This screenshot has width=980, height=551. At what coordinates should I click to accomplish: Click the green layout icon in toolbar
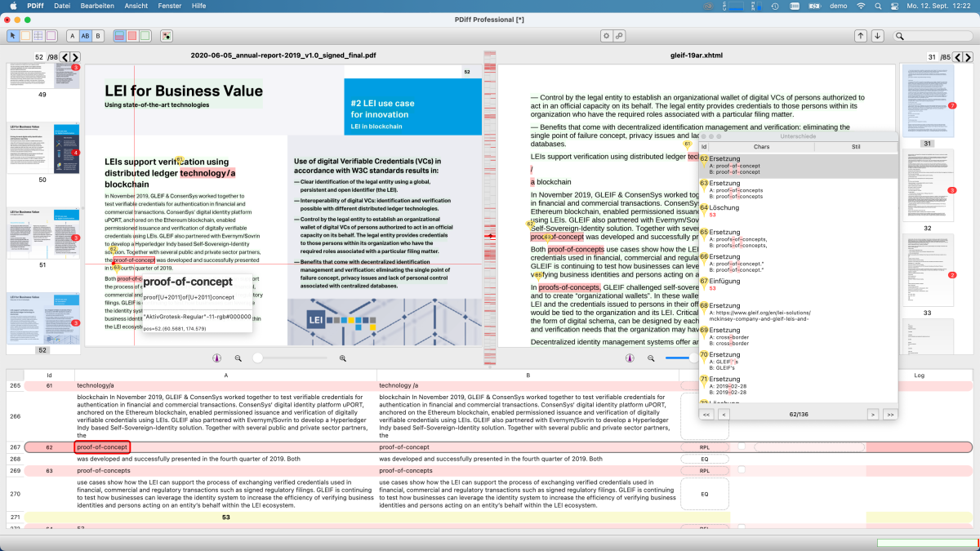pos(145,36)
